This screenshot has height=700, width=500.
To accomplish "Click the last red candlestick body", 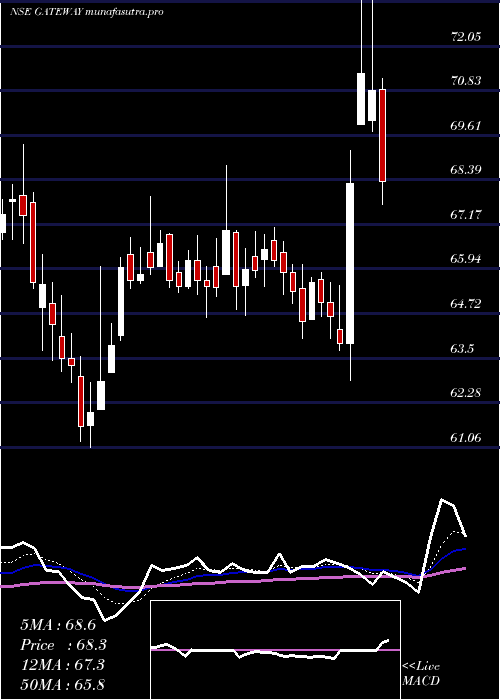I will point(382,136).
